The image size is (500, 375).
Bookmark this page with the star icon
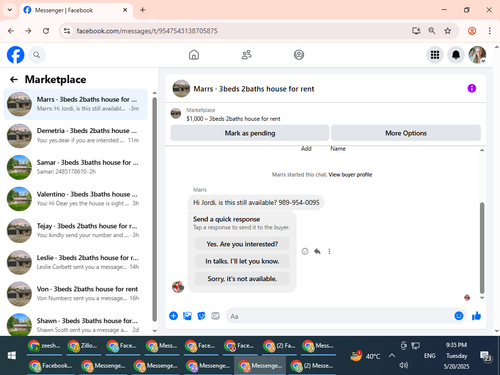448,31
